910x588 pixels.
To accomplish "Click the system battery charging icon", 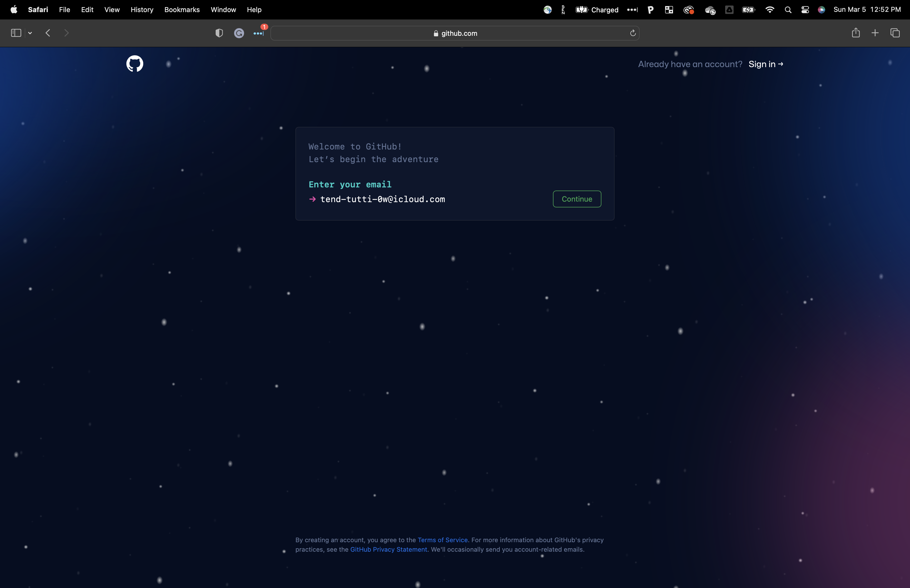I will click(749, 10).
